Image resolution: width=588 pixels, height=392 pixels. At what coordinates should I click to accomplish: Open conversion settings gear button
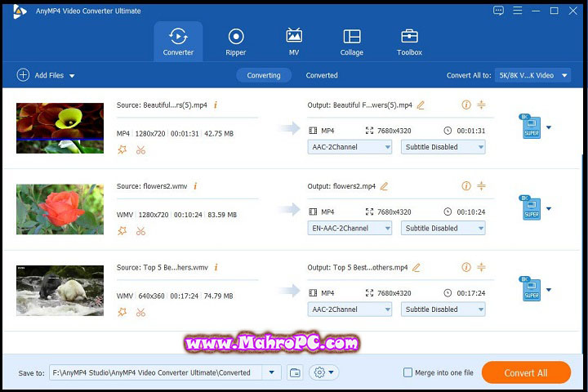point(324,372)
